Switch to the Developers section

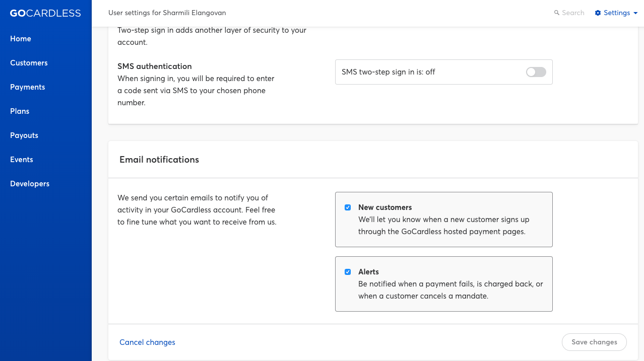coord(30,184)
